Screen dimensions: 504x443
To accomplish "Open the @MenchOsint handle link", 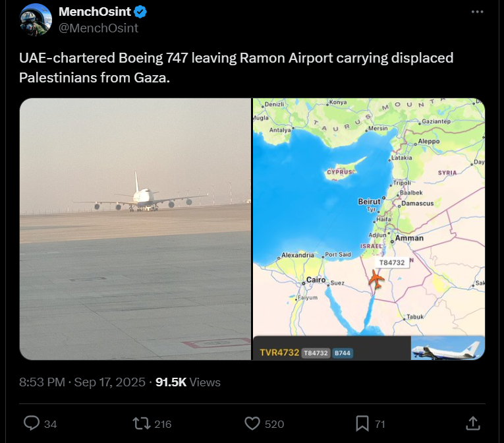I will [x=98, y=28].
